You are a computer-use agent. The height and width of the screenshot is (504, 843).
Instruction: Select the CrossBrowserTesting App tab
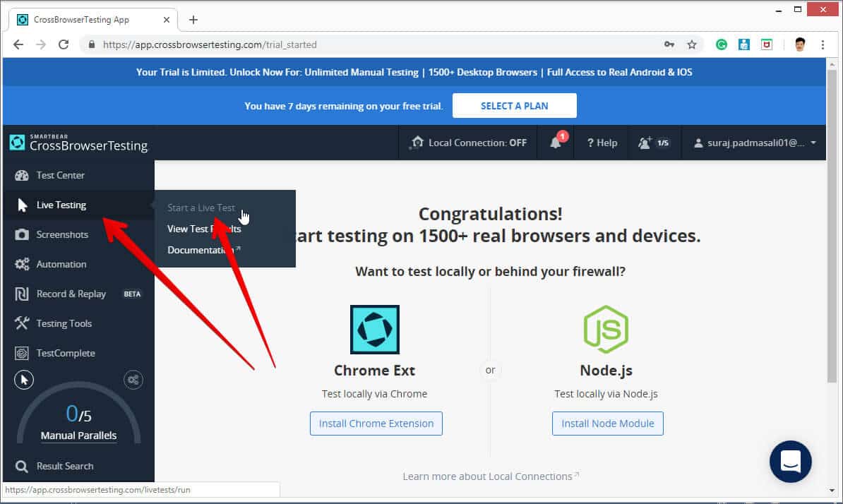93,20
